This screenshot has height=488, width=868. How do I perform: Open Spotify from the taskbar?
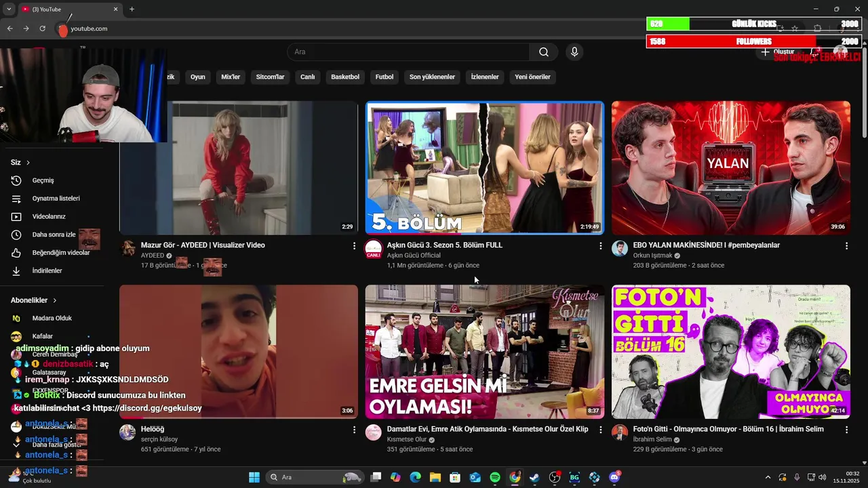tap(495, 477)
